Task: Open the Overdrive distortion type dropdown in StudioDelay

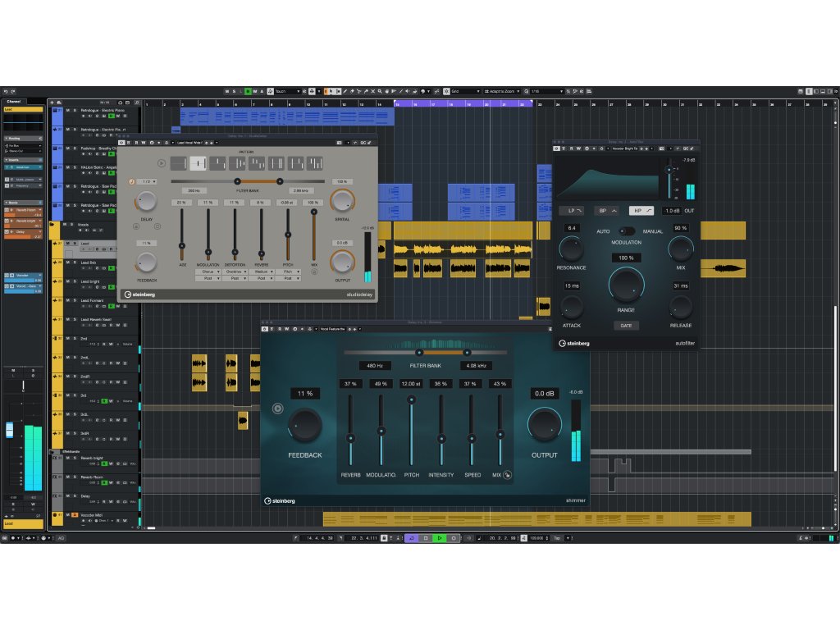Action: (x=235, y=272)
